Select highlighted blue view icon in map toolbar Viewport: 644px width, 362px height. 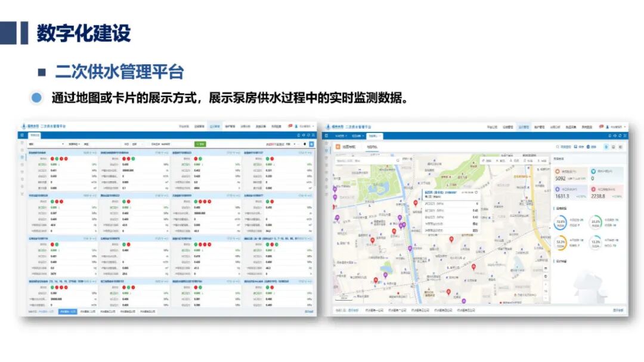tap(606, 147)
